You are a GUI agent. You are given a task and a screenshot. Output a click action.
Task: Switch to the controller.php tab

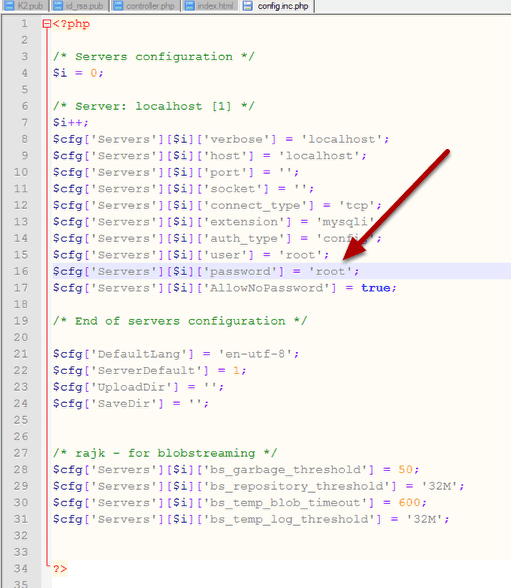click(x=145, y=6)
